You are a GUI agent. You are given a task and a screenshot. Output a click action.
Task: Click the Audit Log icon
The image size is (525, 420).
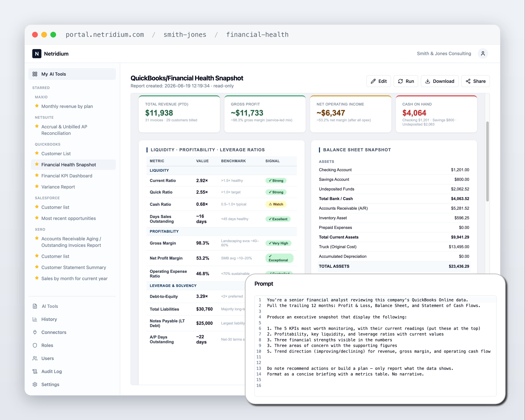(x=35, y=371)
